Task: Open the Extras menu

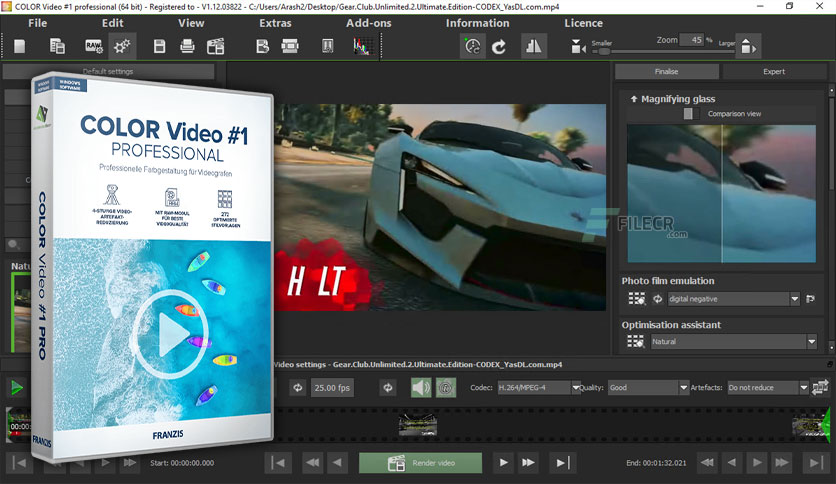Action: 275,23
